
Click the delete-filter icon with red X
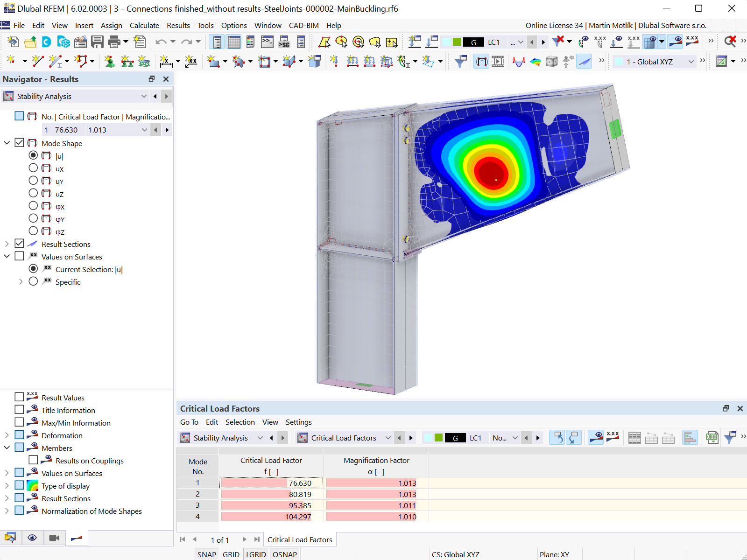coord(558,42)
